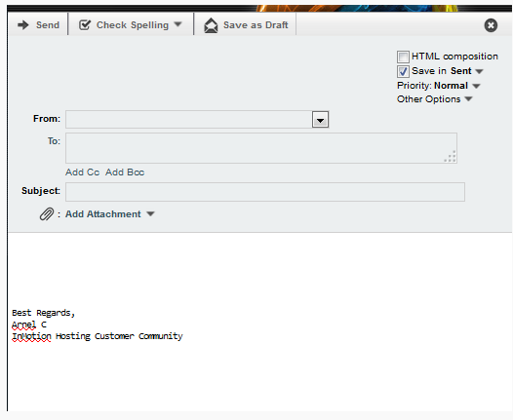This screenshot has height=420, width=513.
Task: Open the Save in Sent folder dropdown arrow
Action: point(479,71)
